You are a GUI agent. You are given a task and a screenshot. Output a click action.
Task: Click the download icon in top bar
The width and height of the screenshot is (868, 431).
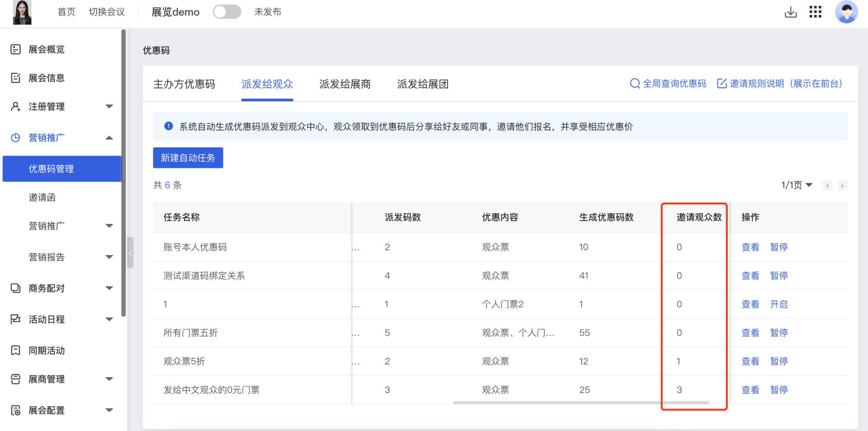pyautogui.click(x=791, y=12)
